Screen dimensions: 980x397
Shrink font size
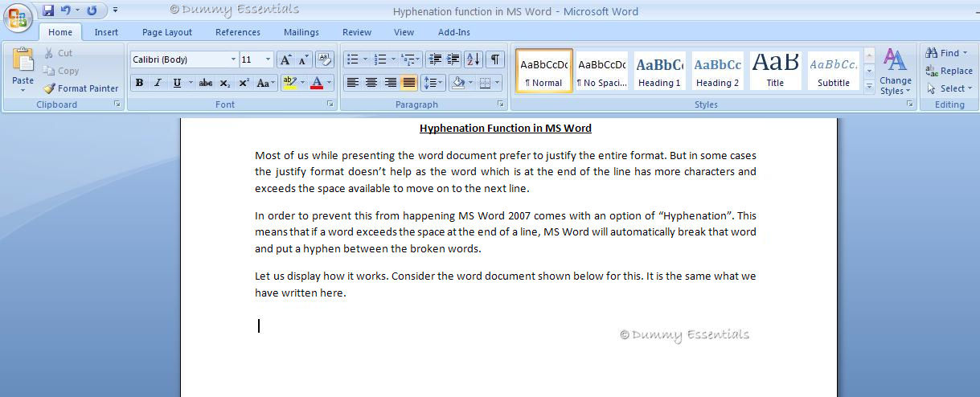304,59
